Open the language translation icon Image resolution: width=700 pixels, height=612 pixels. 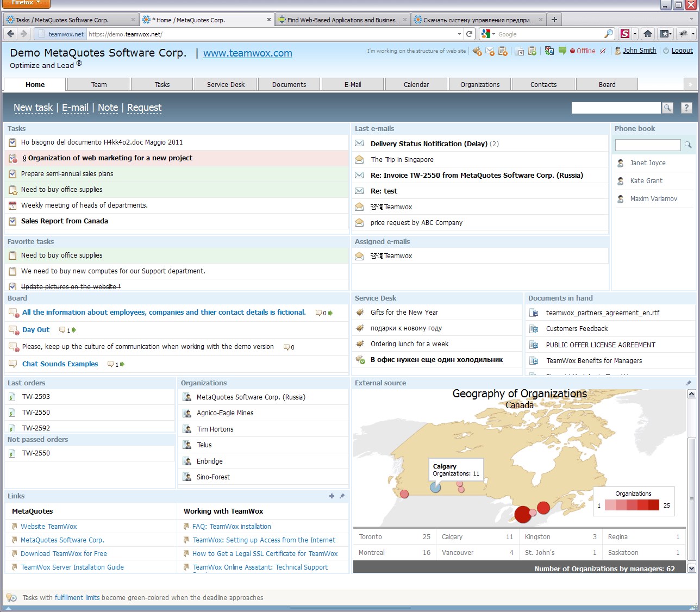[549, 51]
